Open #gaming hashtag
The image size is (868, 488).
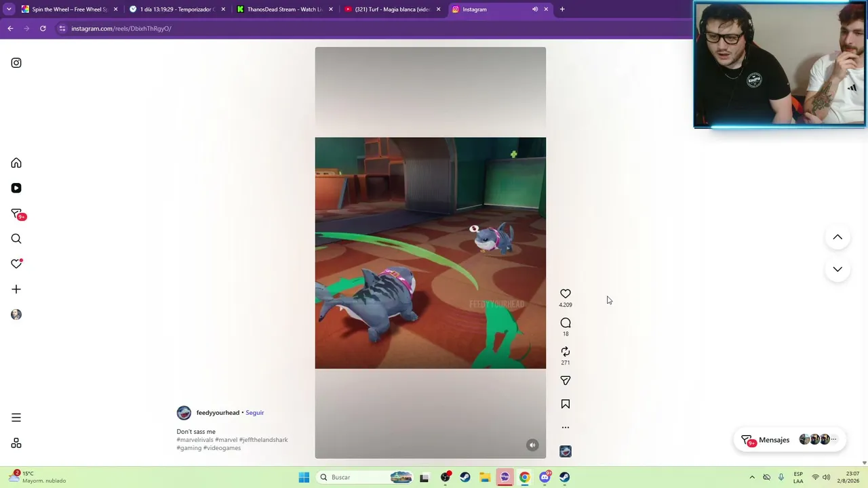tap(189, 448)
